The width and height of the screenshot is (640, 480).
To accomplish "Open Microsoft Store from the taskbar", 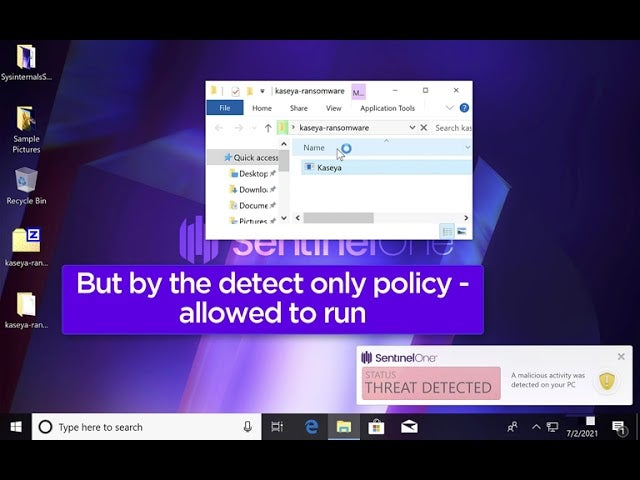I will (x=376, y=427).
